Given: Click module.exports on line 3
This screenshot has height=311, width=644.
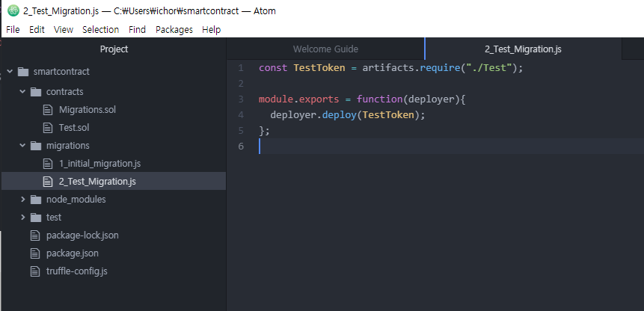Looking at the screenshot, I should pyautogui.click(x=299, y=99).
